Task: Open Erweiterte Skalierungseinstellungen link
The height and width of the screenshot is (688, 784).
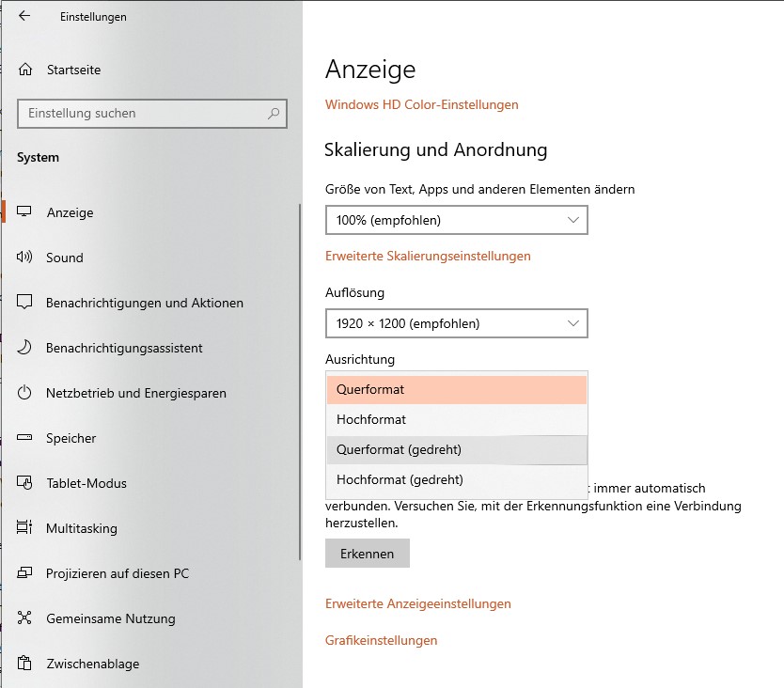Action: point(428,256)
